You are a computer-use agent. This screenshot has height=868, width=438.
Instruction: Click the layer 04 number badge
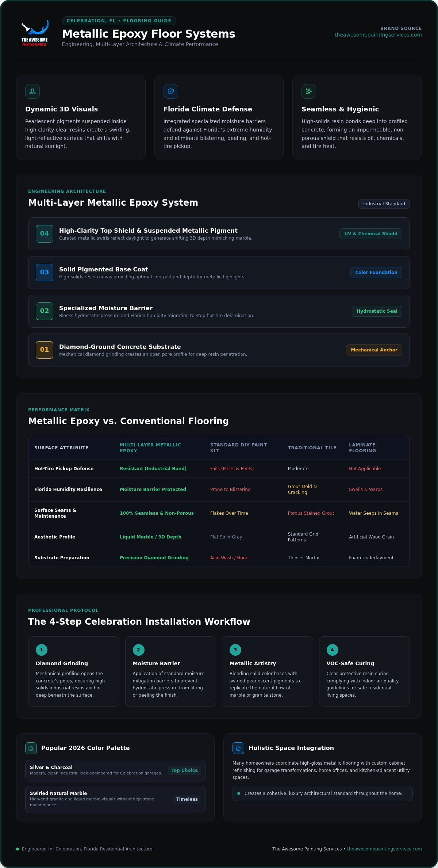pos(45,234)
